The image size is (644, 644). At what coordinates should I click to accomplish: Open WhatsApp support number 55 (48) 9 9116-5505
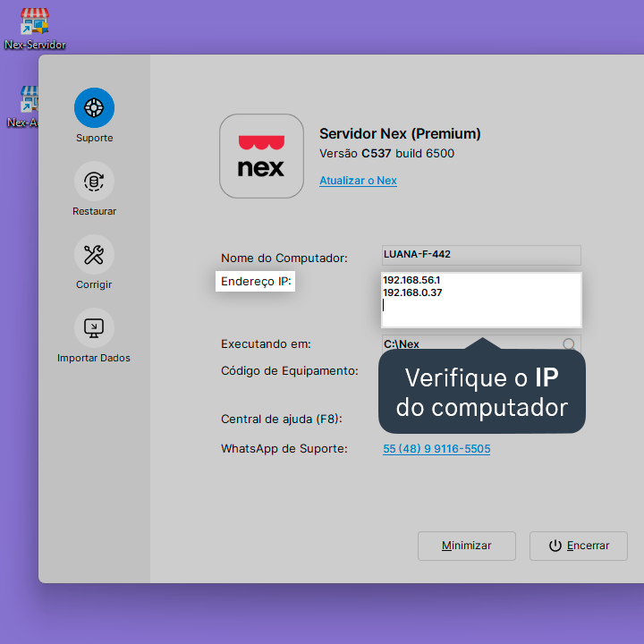tap(436, 448)
